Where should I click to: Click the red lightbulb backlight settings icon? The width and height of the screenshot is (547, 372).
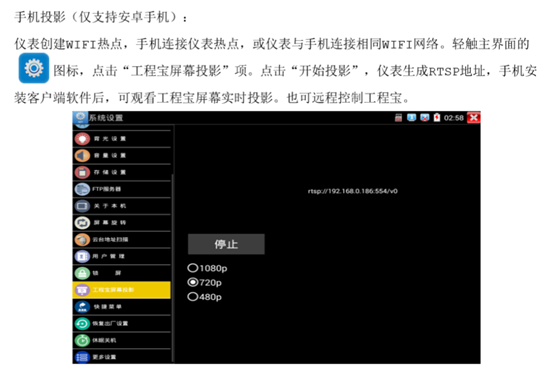pos(82,139)
